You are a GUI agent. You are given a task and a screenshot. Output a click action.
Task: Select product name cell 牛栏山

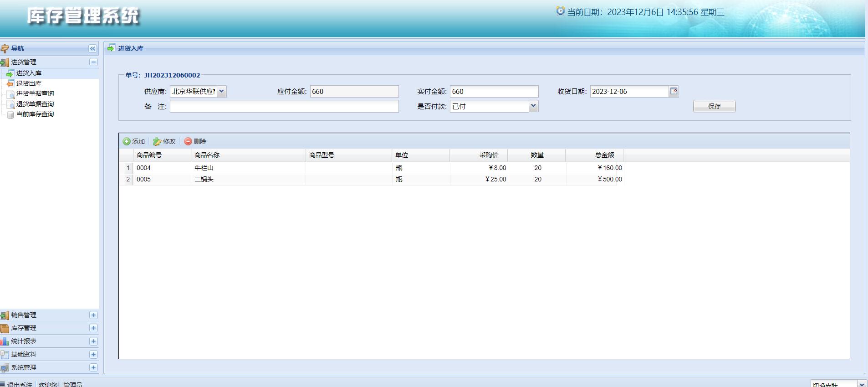click(248, 168)
